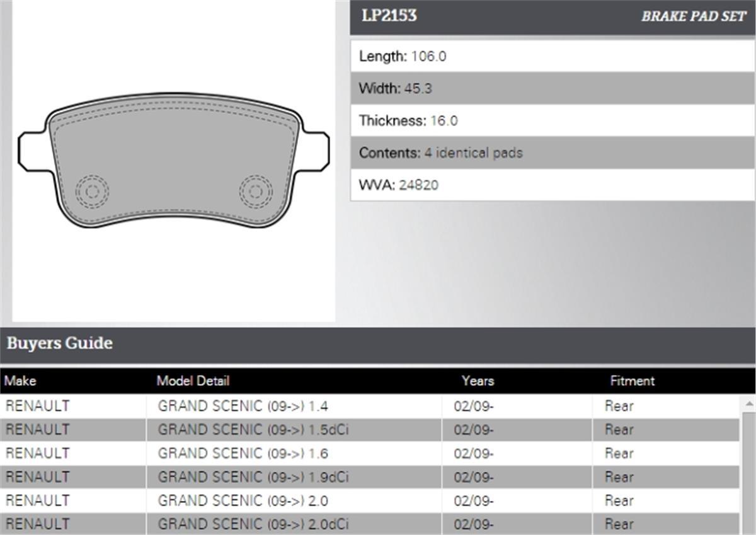Click RENAULT in the 1.9dCi row
Image resolution: width=756 pixels, height=535 pixels.
click(37, 477)
